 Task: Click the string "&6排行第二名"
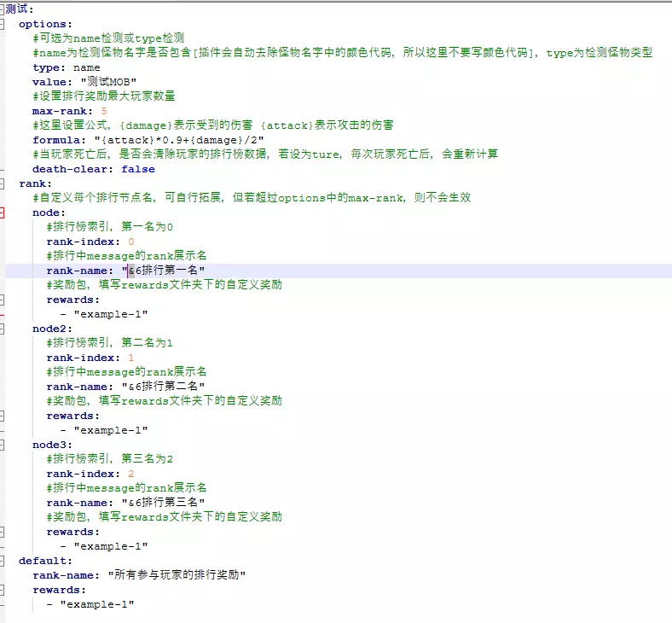[163, 387]
